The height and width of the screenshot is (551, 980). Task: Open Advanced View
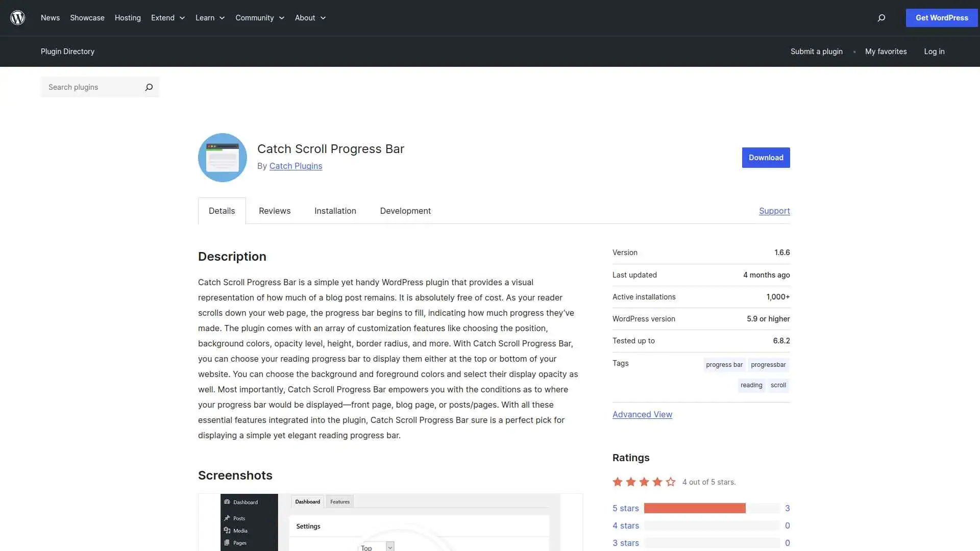(642, 414)
